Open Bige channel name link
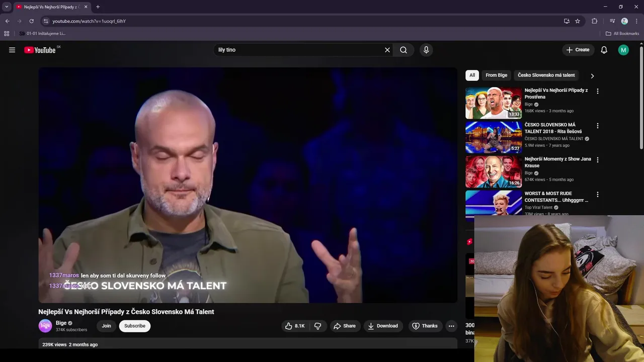This screenshot has height=362, width=644. (x=61, y=323)
